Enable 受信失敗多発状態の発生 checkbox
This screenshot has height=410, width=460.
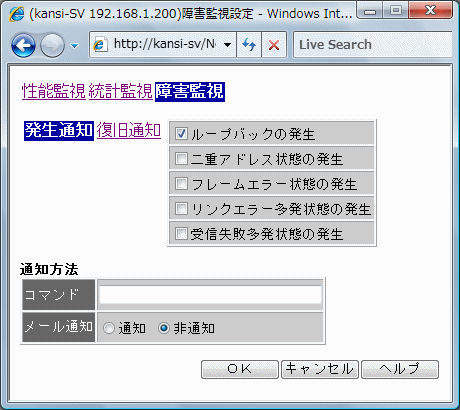[181, 233]
